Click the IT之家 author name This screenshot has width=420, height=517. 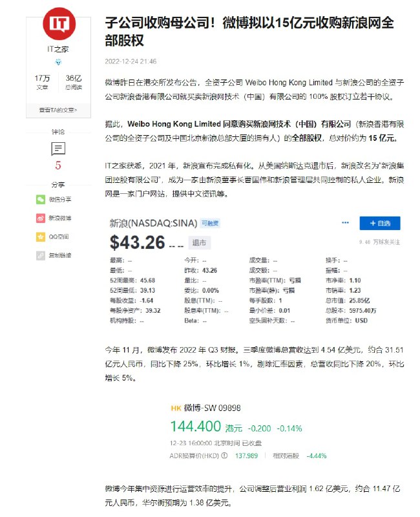coord(58,49)
